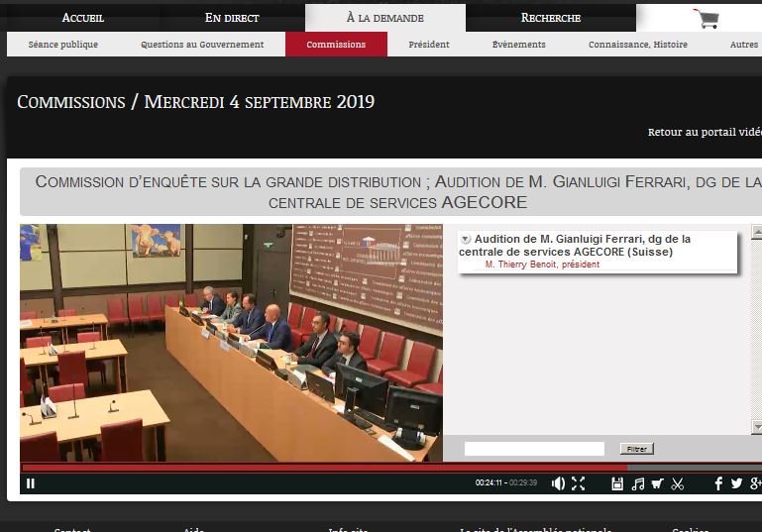Add video to cart in player bar
The height and width of the screenshot is (532, 762).
coord(658,483)
